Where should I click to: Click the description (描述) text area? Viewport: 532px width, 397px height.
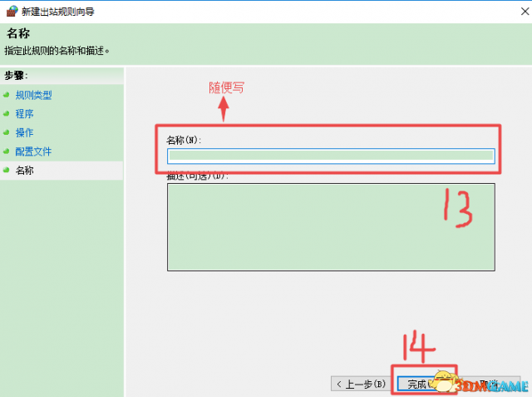tap(331, 227)
